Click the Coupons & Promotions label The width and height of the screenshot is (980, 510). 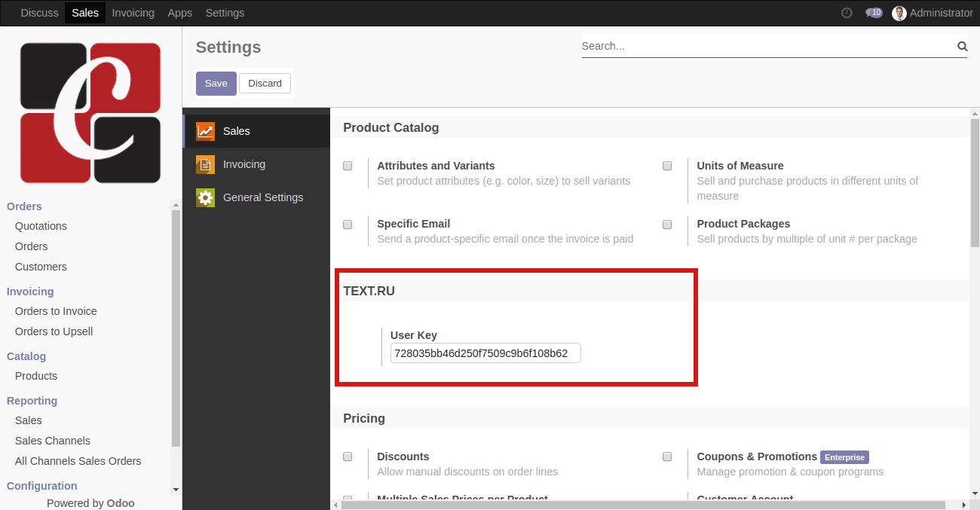[x=757, y=457]
